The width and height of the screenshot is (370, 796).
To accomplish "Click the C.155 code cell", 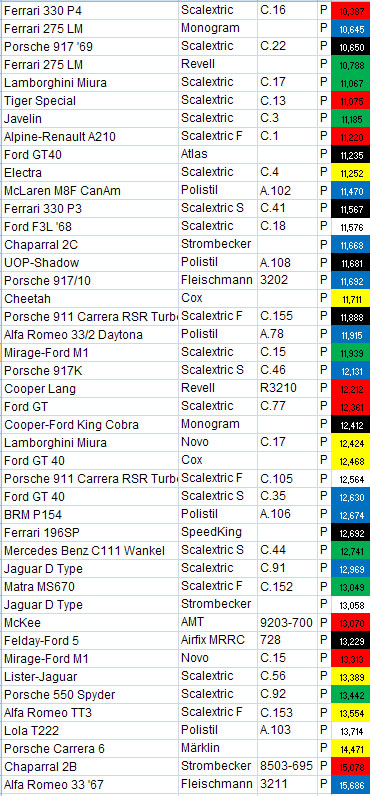I will [287, 316].
